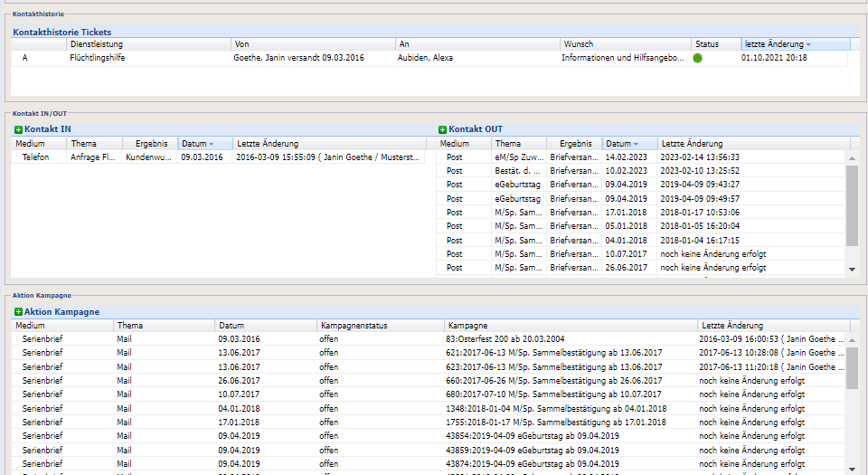868x475 pixels.
Task: Select Kontakt OUT row dated 14.02.2023
Action: [640, 157]
